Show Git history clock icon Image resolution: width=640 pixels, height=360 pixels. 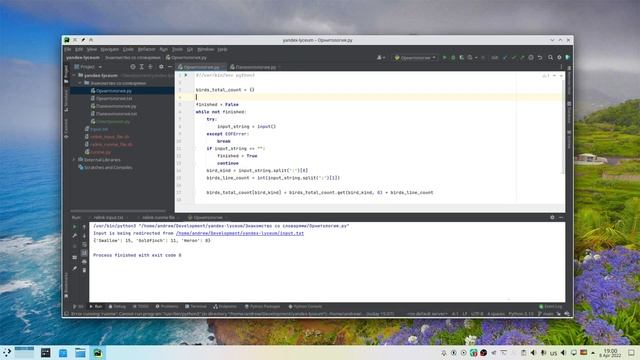(531, 58)
